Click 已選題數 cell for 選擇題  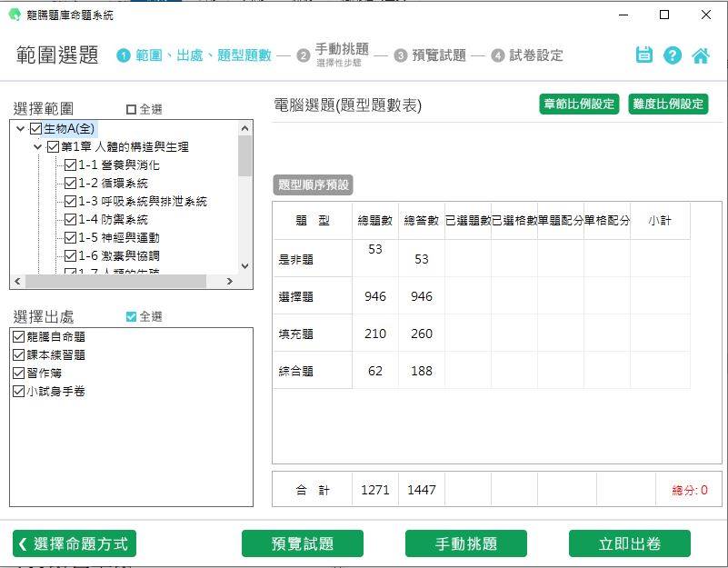click(x=468, y=296)
